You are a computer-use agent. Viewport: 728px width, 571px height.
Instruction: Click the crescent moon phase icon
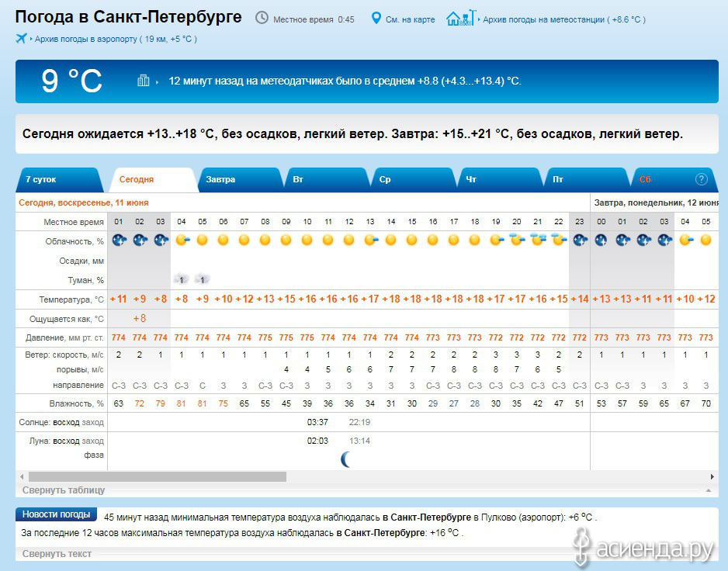click(346, 459)
